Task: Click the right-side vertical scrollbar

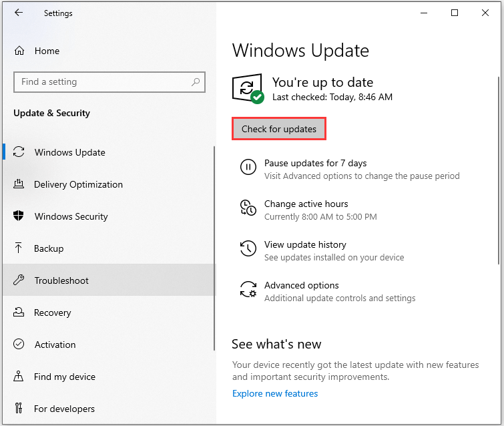Action: click(x=499, y=170)
